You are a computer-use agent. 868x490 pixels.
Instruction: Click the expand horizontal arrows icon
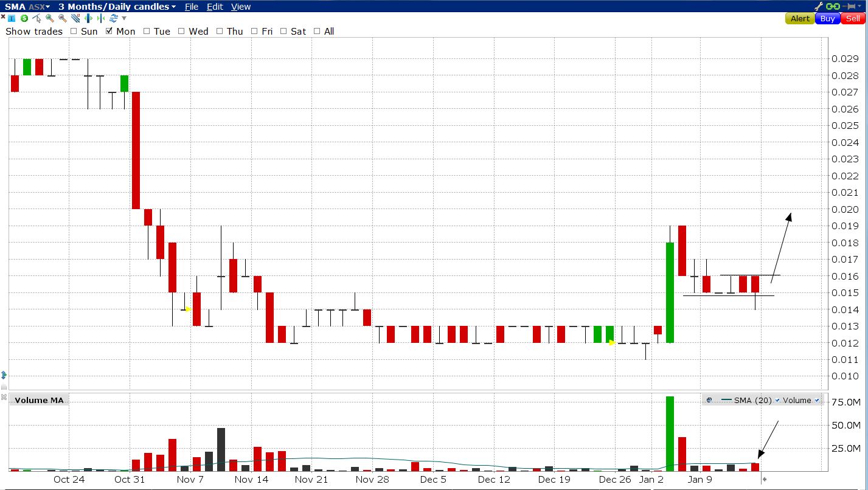point(88,18)
